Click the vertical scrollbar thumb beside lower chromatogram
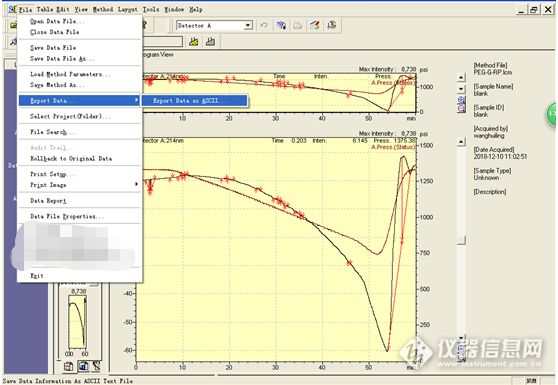This screenshot has width=558, height=385. (461, 241)
